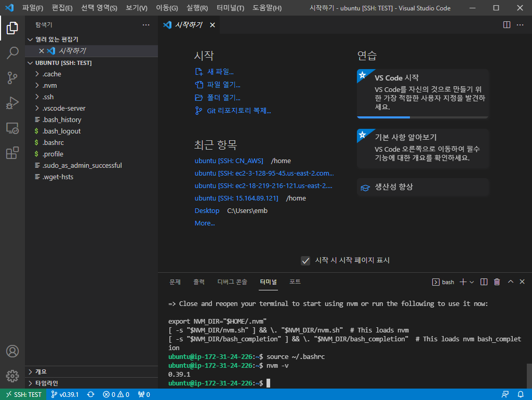532x400 pixels.
Task: Open the Extensions view icon
Action: click(12, 153)
